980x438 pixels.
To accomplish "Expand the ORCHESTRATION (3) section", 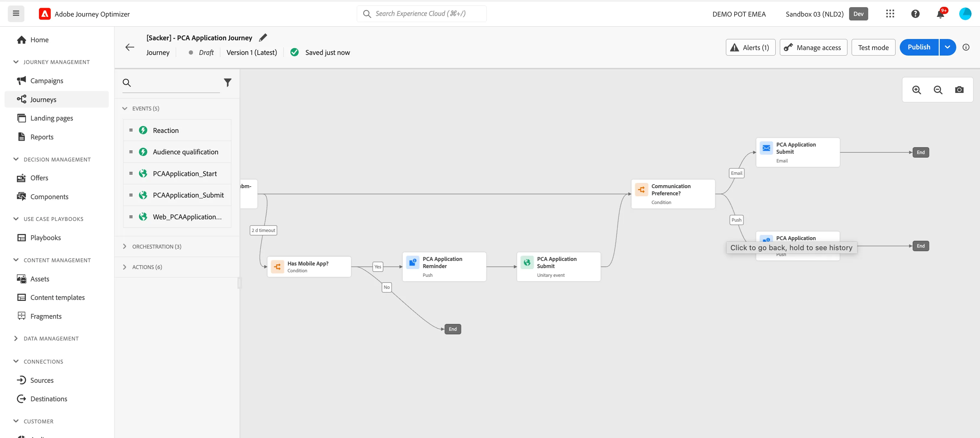I will (125, 247).
